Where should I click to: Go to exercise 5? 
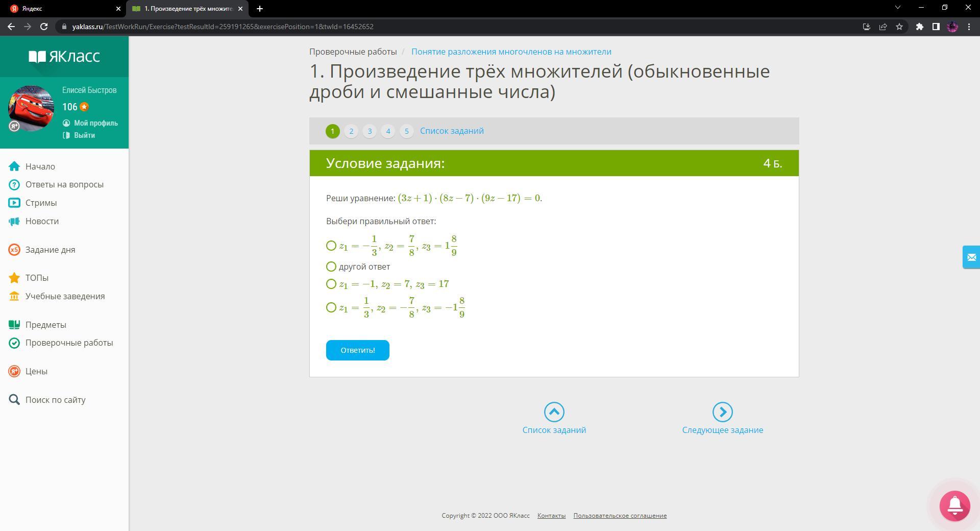(406, 131)
